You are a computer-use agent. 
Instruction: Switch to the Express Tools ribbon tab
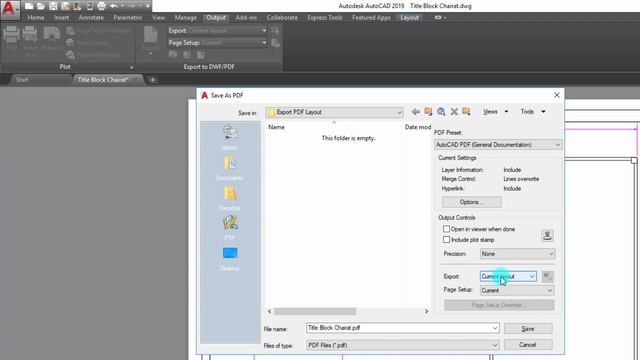point(325,18)
